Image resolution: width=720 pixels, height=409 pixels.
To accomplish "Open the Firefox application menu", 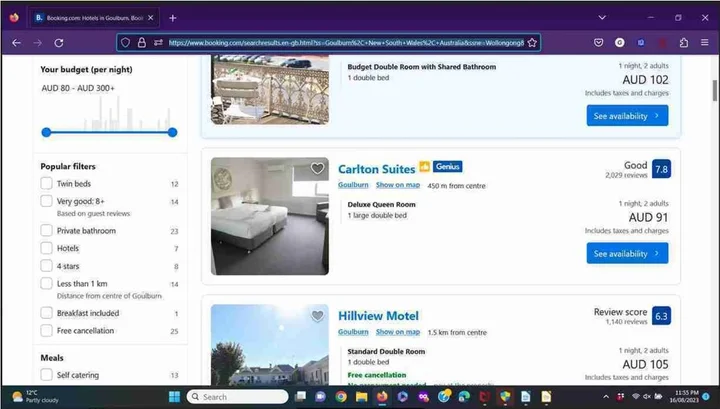I will pos(705,43).
